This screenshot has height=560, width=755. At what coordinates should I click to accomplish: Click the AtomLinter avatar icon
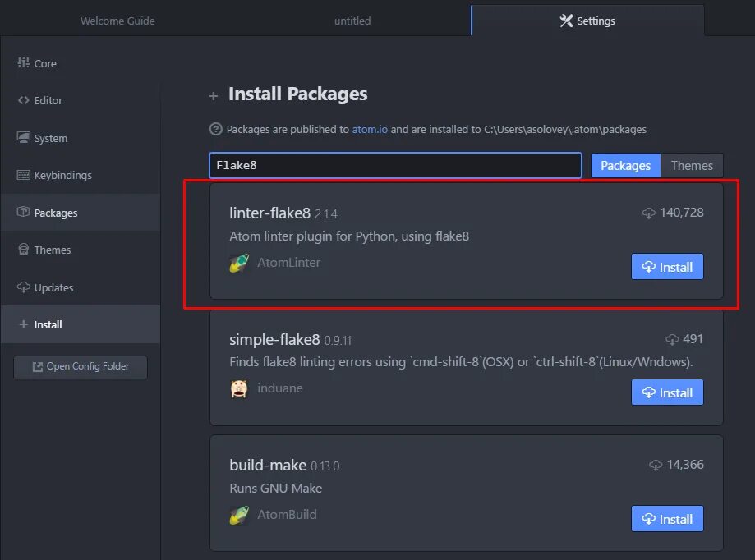pyautogui.click(x=239, y=263)
